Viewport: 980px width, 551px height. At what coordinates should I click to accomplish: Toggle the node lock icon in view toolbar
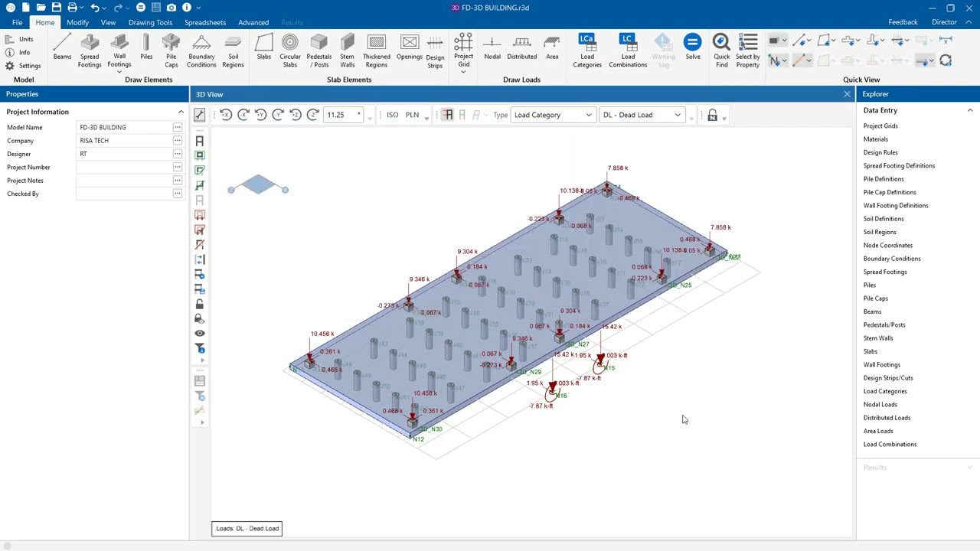tap(712, 116)
